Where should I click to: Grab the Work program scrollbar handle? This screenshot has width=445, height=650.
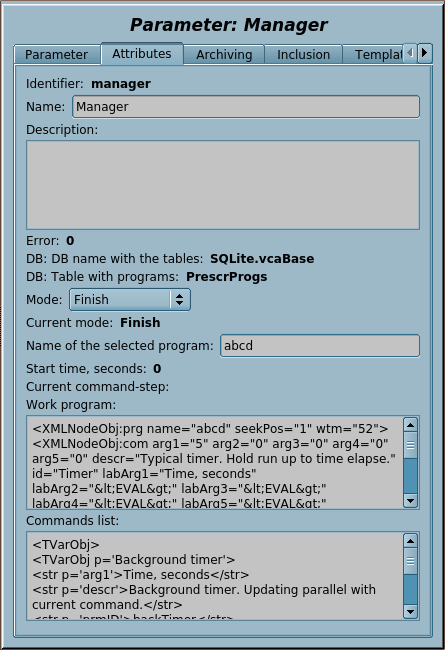410,446
